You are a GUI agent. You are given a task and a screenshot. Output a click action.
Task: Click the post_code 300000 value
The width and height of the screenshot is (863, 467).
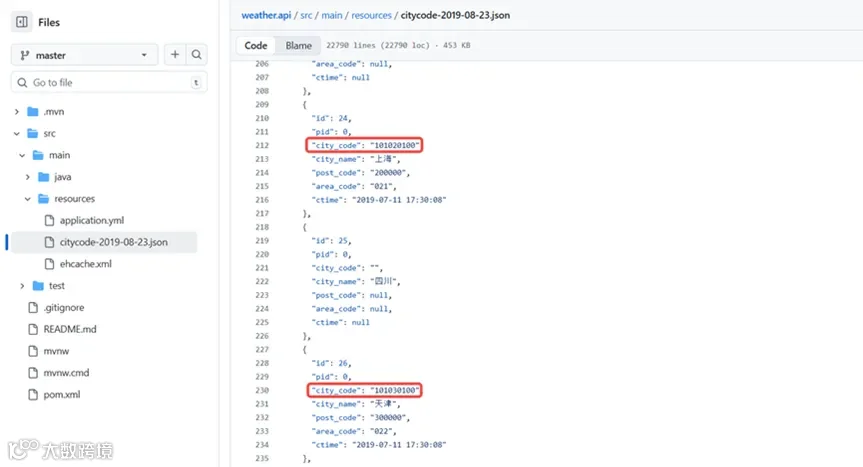(388, 417)
